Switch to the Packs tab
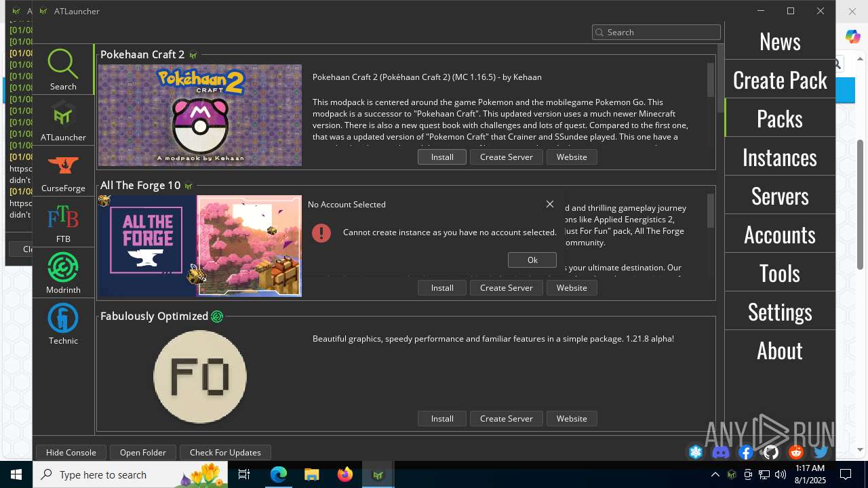 pos(780,119)
